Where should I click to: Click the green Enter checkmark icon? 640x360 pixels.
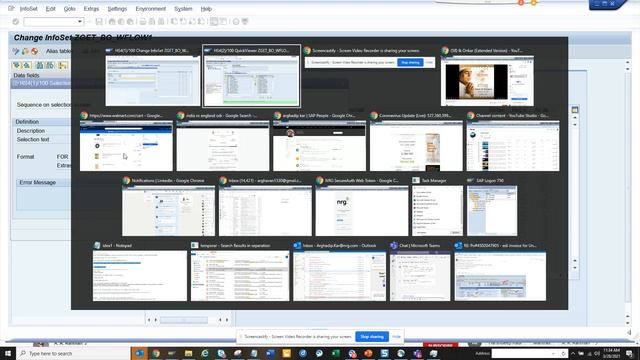[x=16, y=22]
